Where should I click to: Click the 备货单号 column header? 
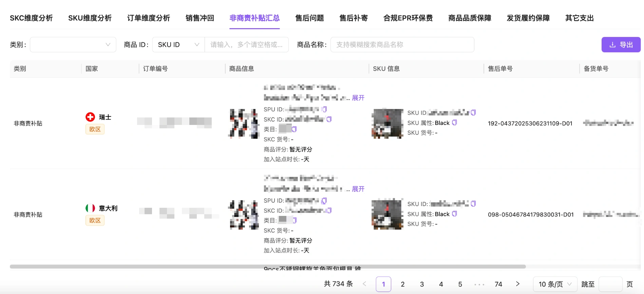click(x=596, y=69)
